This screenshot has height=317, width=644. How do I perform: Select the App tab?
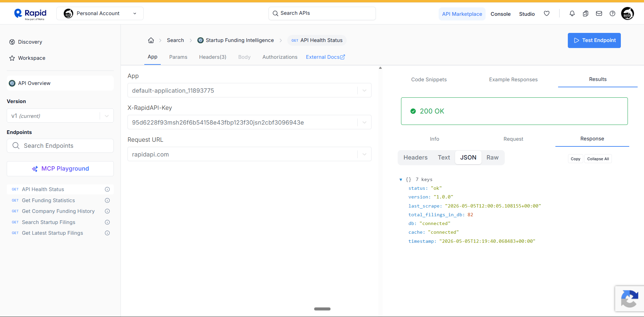153,57
